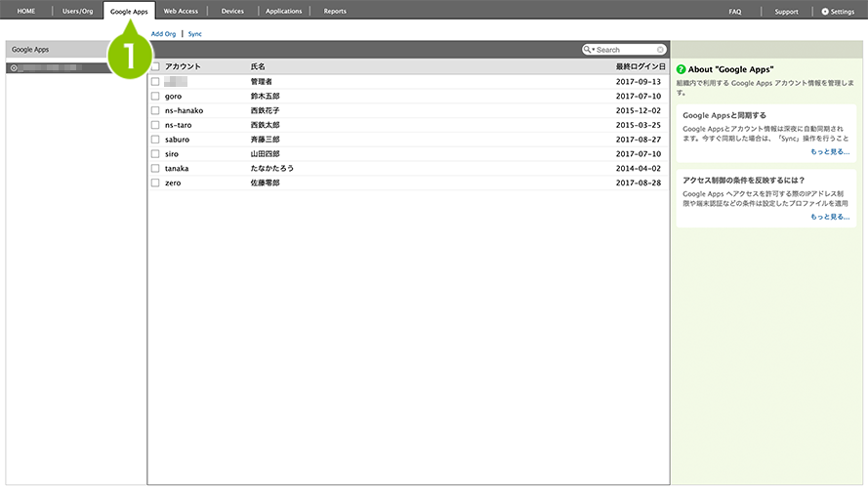Click account name tanaka

[x=177, y=168]
